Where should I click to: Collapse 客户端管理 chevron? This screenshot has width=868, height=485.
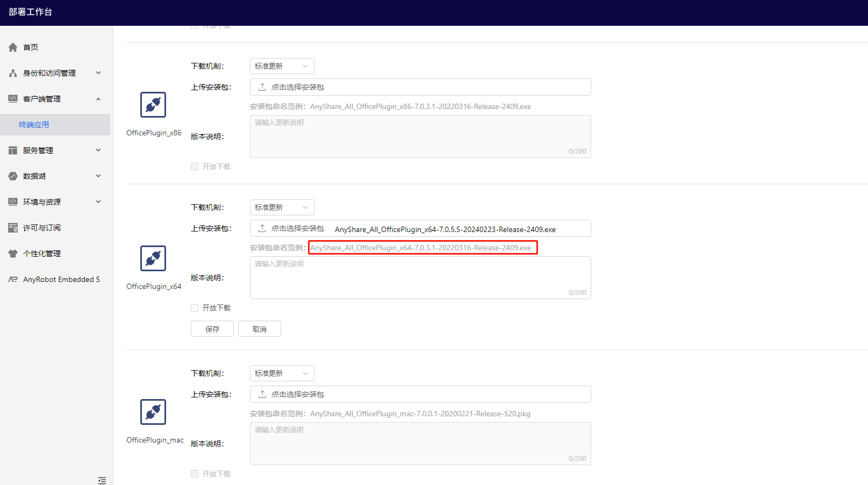pos(98,99)
